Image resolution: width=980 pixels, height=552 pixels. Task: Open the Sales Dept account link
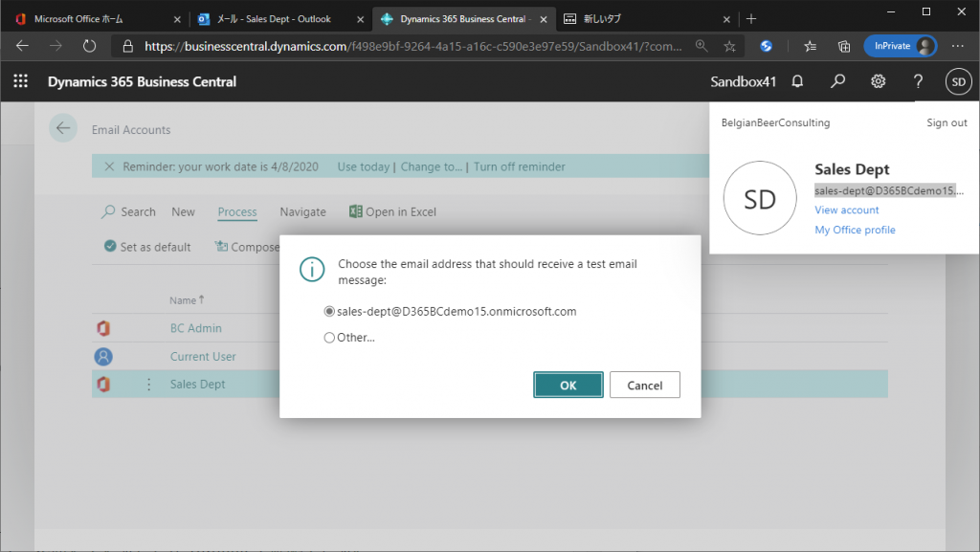pos(197,384)
